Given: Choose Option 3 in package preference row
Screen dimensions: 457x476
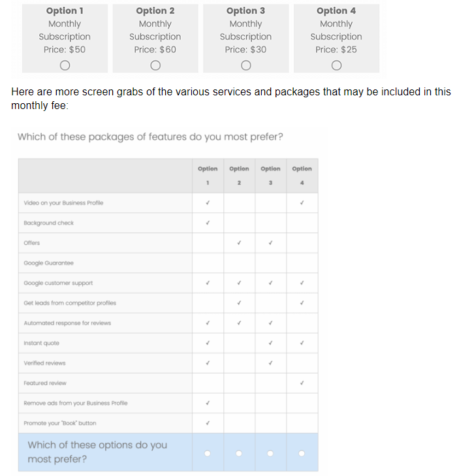Looking at the screenshot, I should pyautogui.click(x=270, y=452).
